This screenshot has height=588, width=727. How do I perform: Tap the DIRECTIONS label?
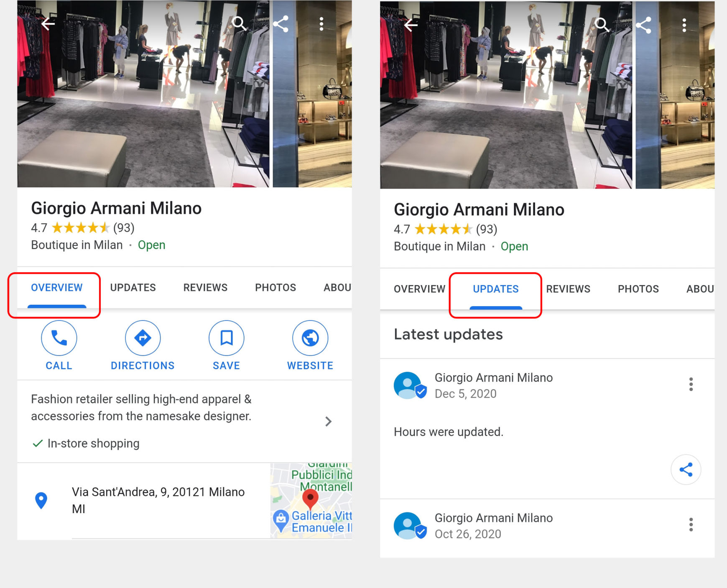pos(143,366)
